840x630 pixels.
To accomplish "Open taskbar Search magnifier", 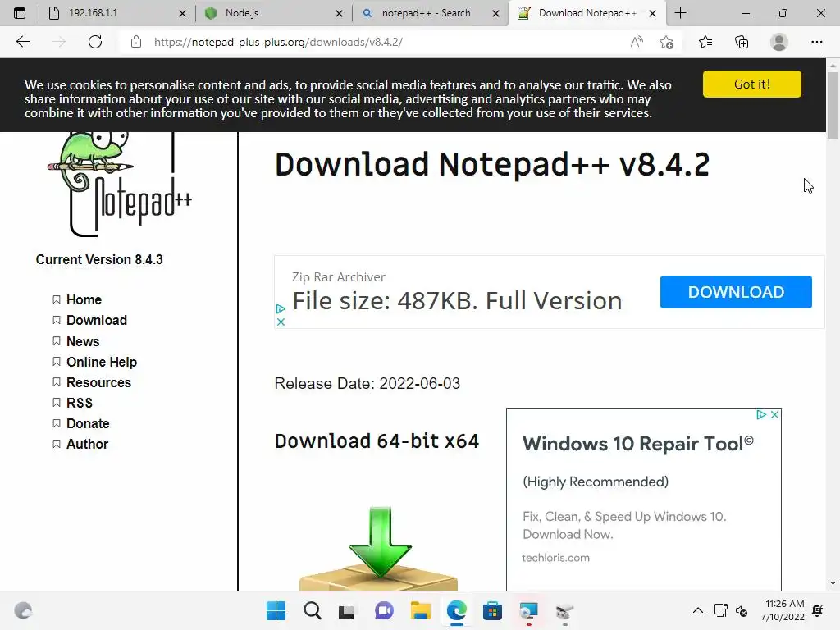I will point(313,610).
